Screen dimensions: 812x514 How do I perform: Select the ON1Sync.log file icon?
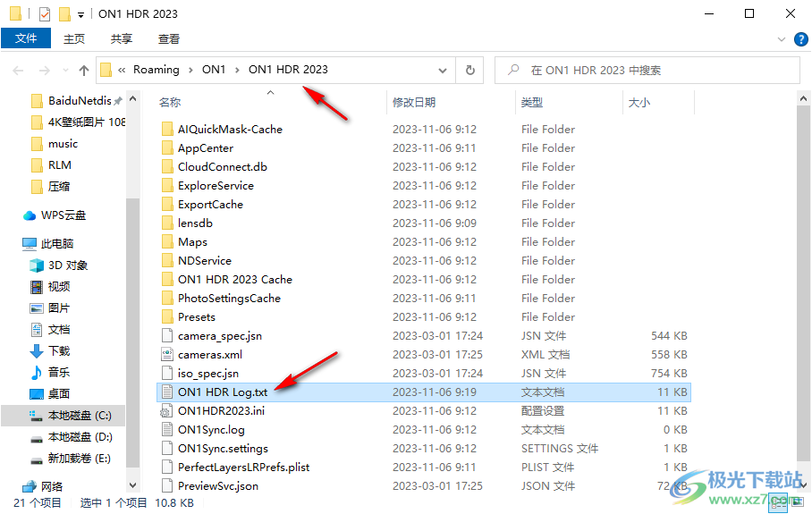[166, 430]
